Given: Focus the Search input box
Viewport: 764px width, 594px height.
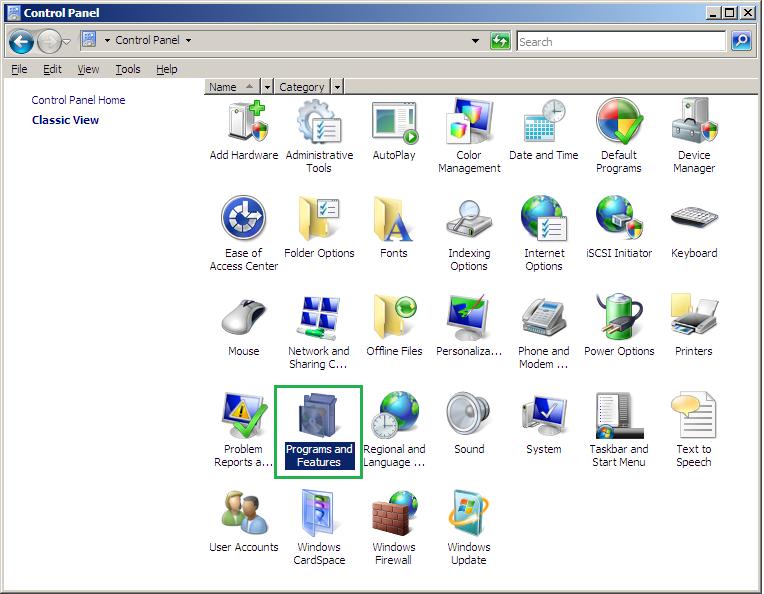Looking at the screenshot, I should 620,41.
